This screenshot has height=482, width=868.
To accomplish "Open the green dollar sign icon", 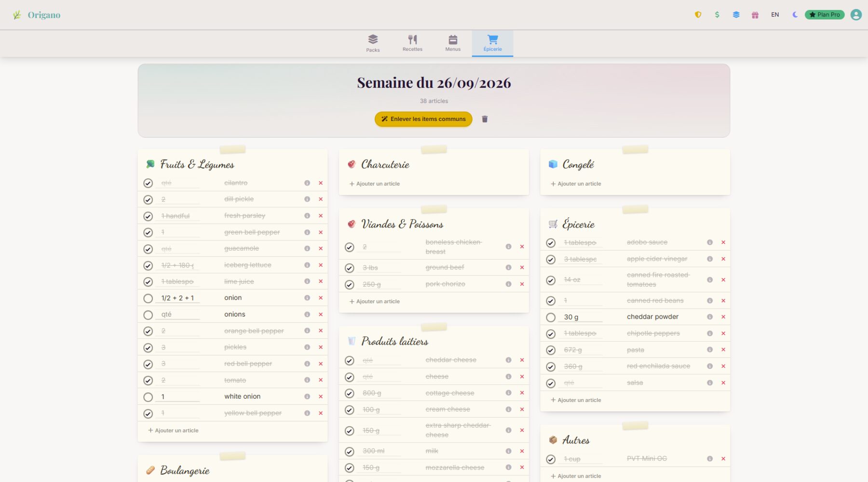I will click(717, 15).
